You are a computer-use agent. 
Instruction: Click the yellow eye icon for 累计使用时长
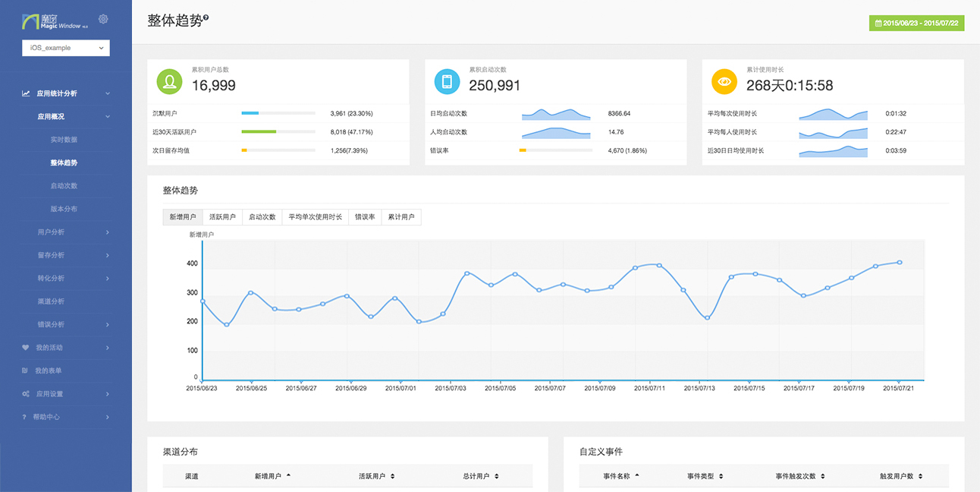724,82
